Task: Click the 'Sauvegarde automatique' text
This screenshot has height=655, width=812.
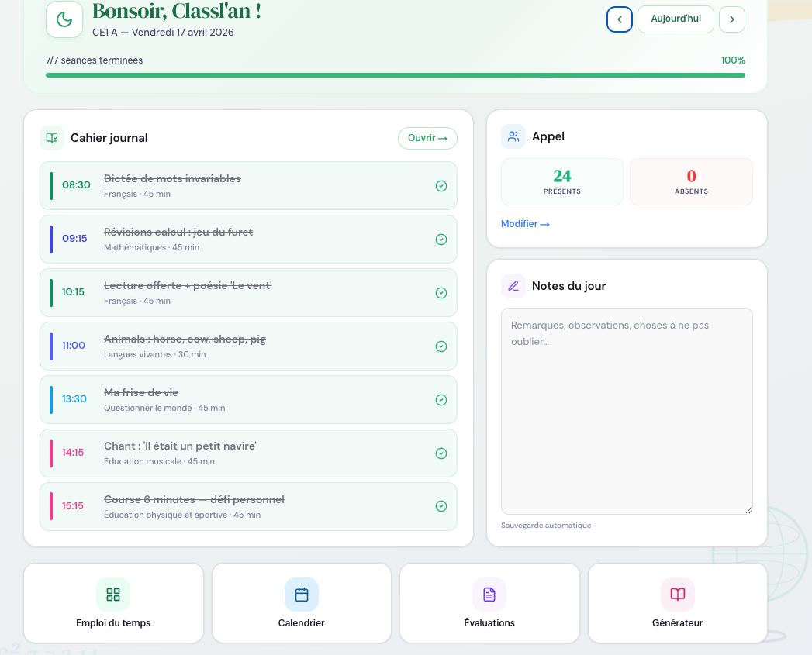Action: click(546, 525)
